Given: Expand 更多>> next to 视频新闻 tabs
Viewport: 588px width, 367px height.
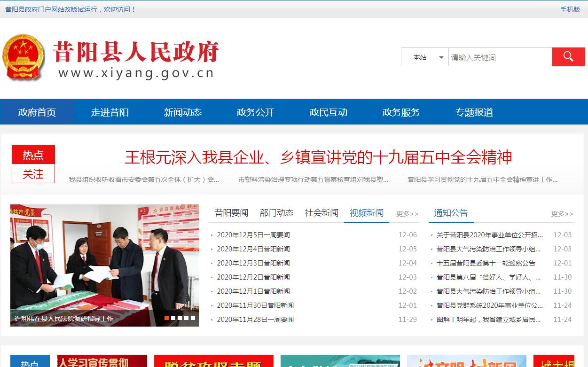Looking at the screenshot, I should (x=406, y=213).
